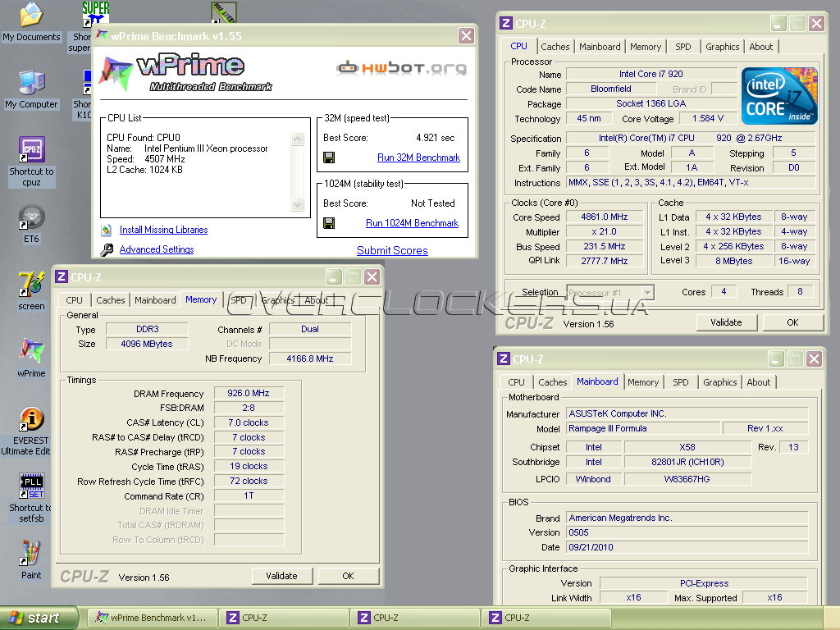Switch to Mainboard tab in top-right CPU-Z
The height and width of the screenshot is (630, 840).
[600, 47]
